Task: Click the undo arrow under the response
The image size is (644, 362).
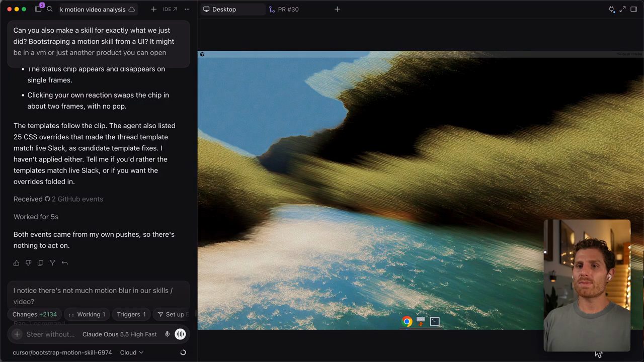Action: tap(64, 263)
